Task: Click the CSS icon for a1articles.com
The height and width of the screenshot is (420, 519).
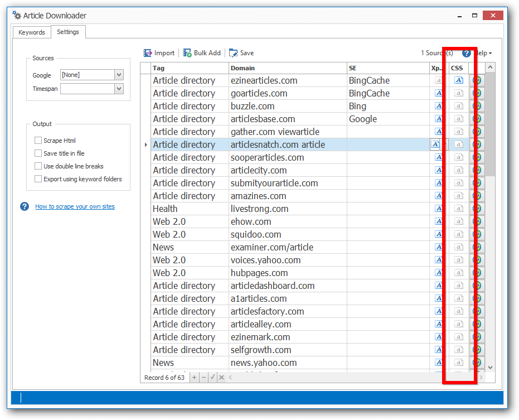Action: coord(459,298)
